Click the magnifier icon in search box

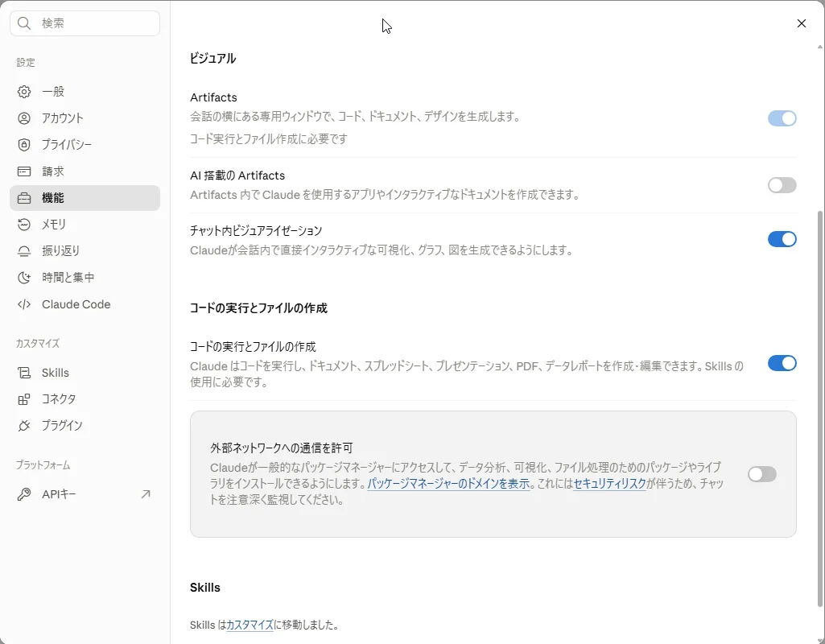pyautogui.click(x=24, y=23)
